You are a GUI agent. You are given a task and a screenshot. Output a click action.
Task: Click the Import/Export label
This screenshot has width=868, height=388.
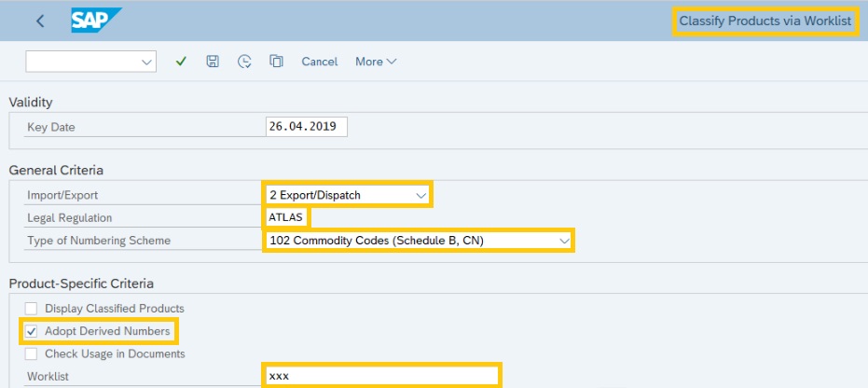62,195
